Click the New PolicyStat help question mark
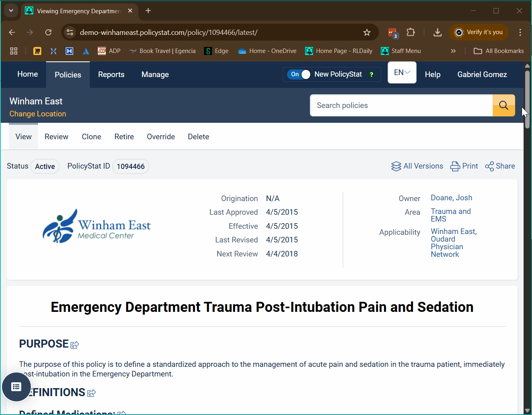This screenshot has height=415, width=532. pos(372,75)
